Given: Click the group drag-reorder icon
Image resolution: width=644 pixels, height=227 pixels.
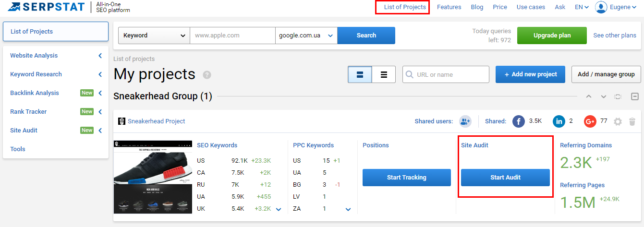Looking at the screenshot, I should 618,96.
